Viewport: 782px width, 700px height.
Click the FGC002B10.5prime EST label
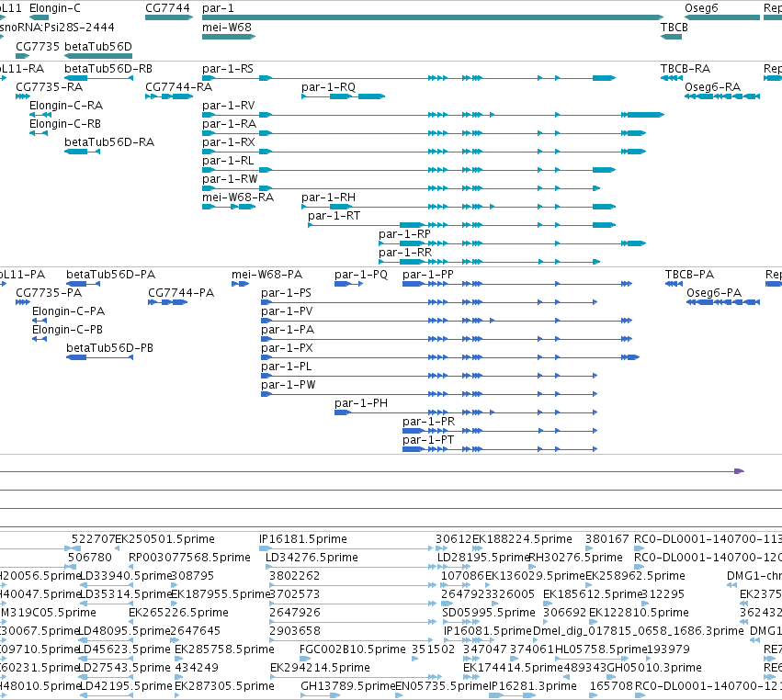353,649
